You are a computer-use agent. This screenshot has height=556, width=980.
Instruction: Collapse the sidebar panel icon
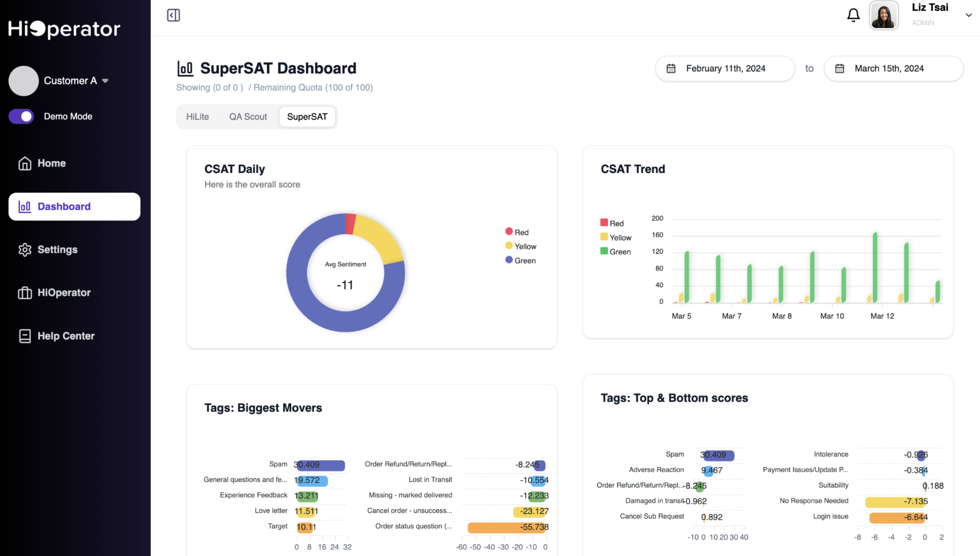click(x=173, y=15)
